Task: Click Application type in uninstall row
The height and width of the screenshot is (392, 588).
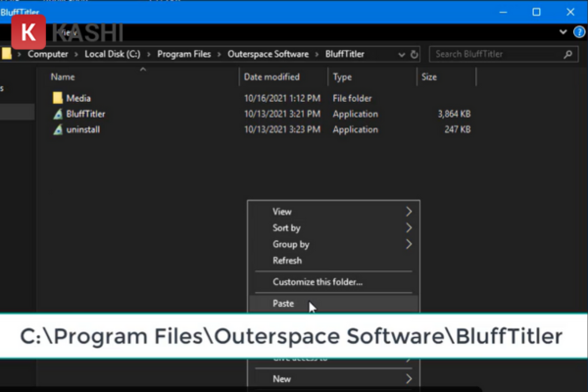Action: coord(355,129)
